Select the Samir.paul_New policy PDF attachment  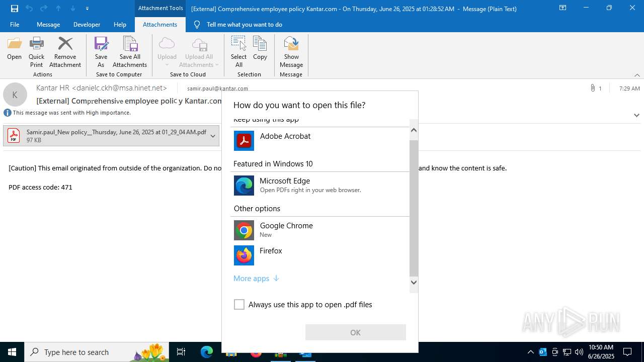(111, 136)
